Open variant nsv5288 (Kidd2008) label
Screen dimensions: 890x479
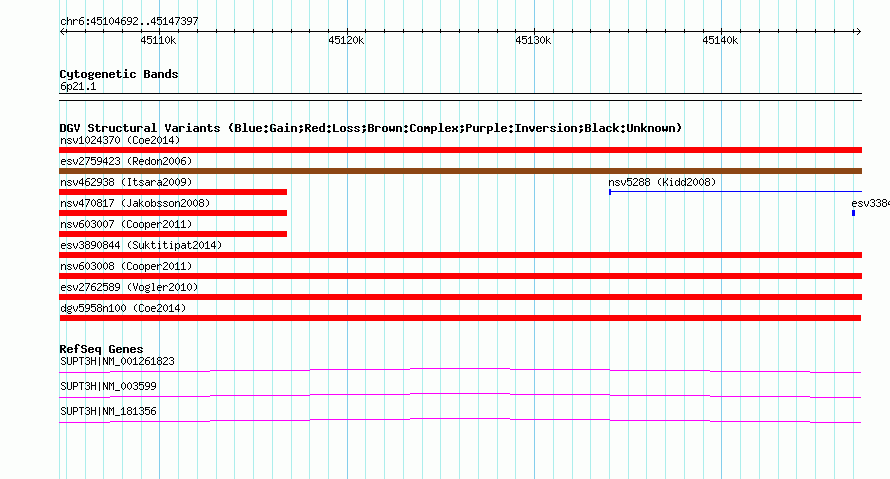(662, 182)
